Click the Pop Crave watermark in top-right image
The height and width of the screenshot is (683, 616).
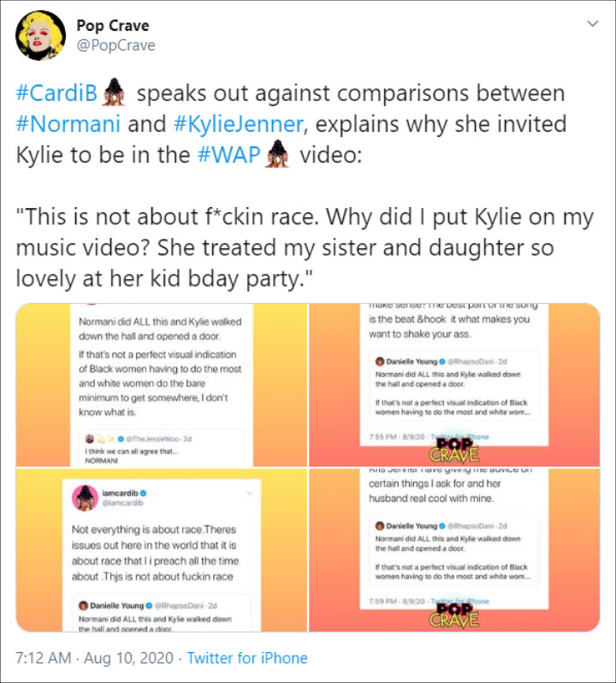[x=454, y=449]
